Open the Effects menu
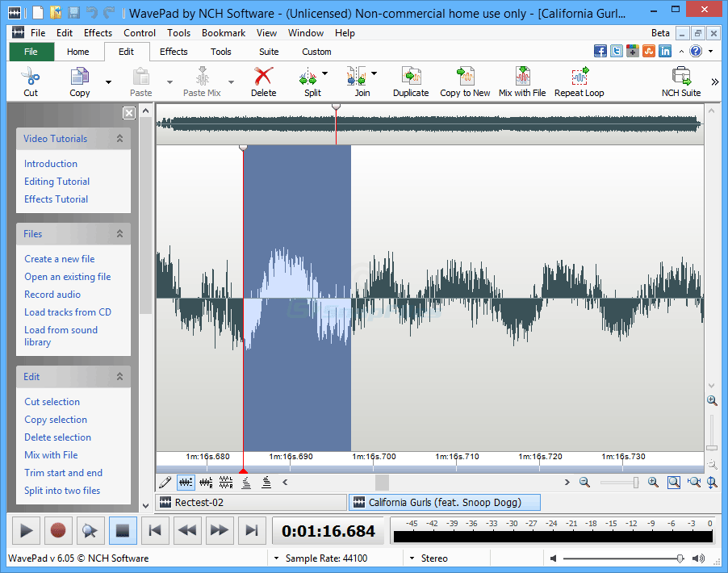The width and height of the screenshot is (728, 573). tap(98, 33)
